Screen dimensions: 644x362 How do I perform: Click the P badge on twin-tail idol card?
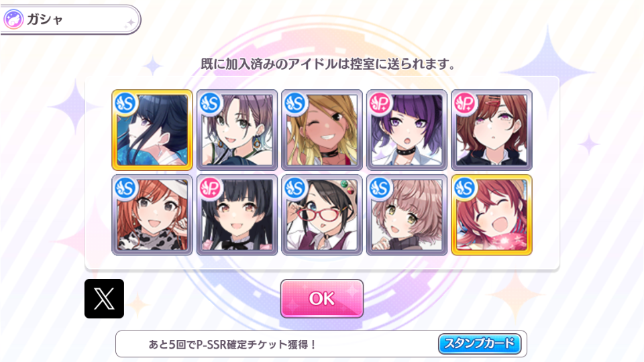pos(210,188)
